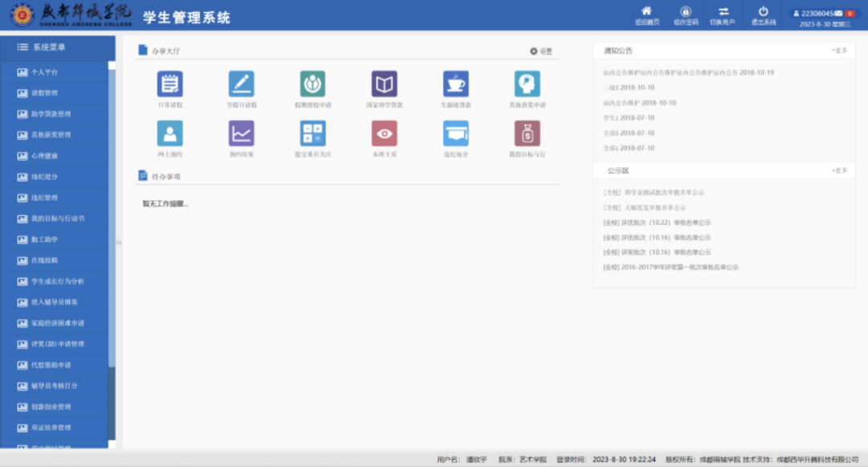Viewport: 868px width, 467px height.
Task: Click +更多 in 公示区 panel
Action: click(839, 170)
